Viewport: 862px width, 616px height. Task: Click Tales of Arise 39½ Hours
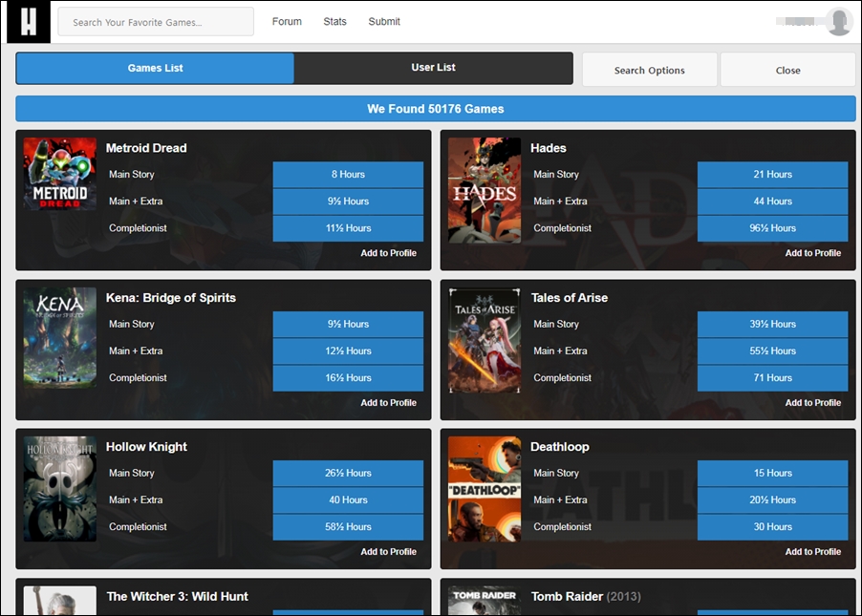(x=772, y=324)
